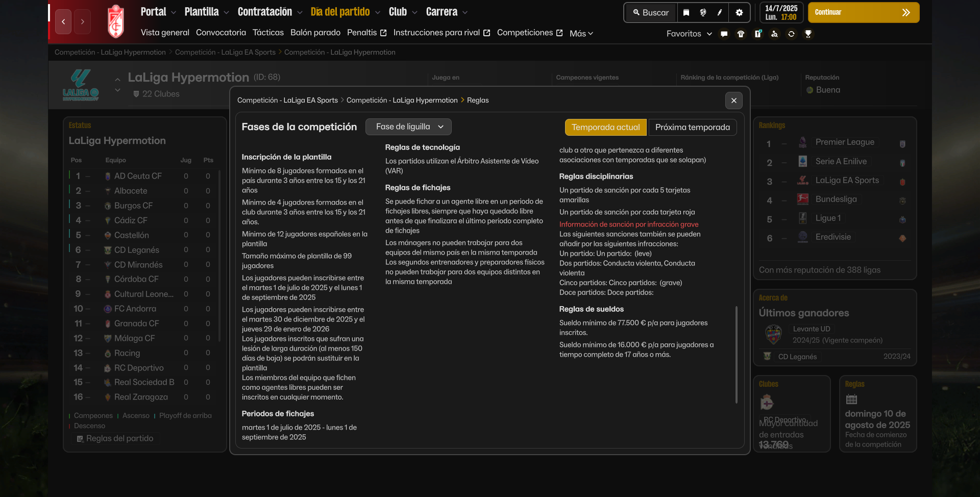Open the speech bubble messages shortcut
This screenshot has width=980, height=497.
tap(724, 34)
